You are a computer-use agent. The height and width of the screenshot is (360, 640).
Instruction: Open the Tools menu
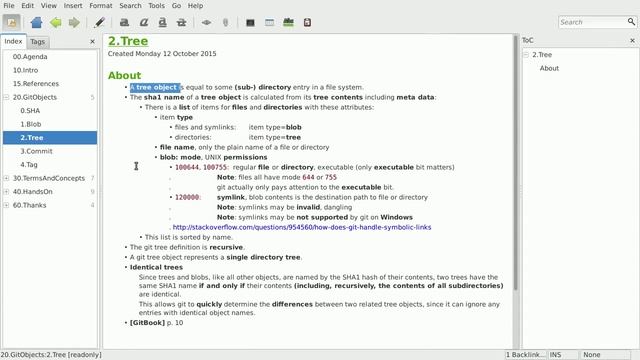pyautogui.click(x=156, y=6)
